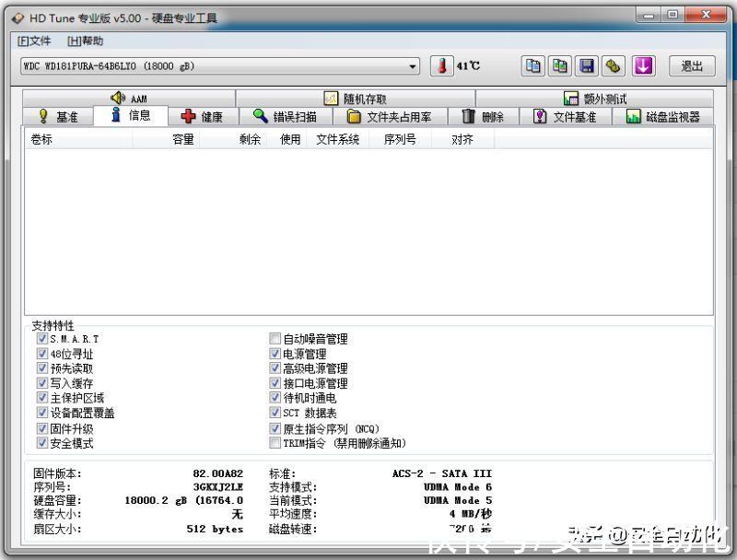737x560 pixels.
Task: Toggle the S.M.A.R.T checkbox
Action: pyautogui.click(x=42, y=339)
